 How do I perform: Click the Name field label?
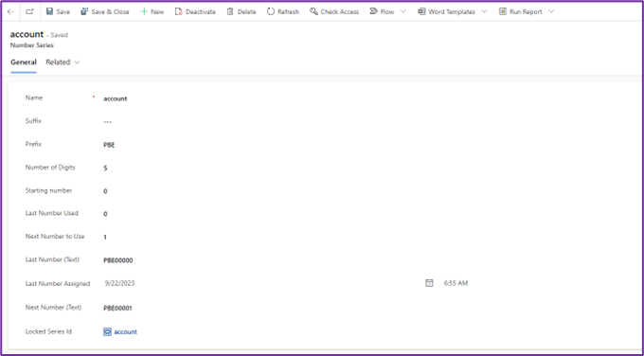(34, 98)
